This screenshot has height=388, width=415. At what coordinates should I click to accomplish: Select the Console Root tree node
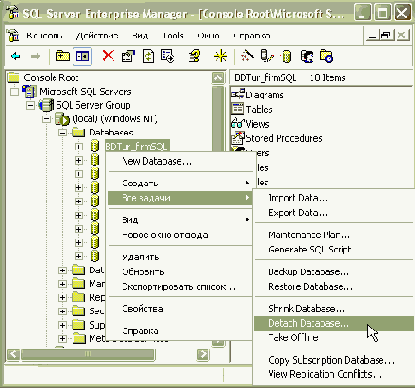pos(51,78)
